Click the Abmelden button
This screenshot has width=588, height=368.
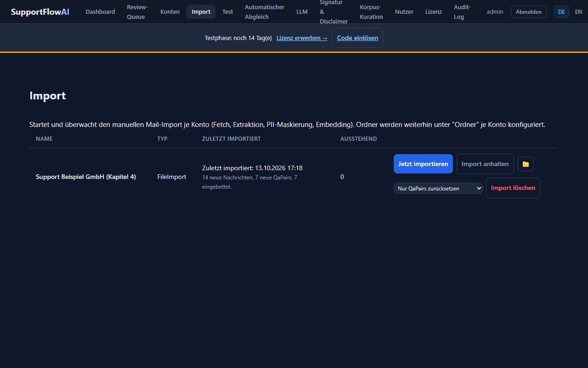tap(529, 11)
